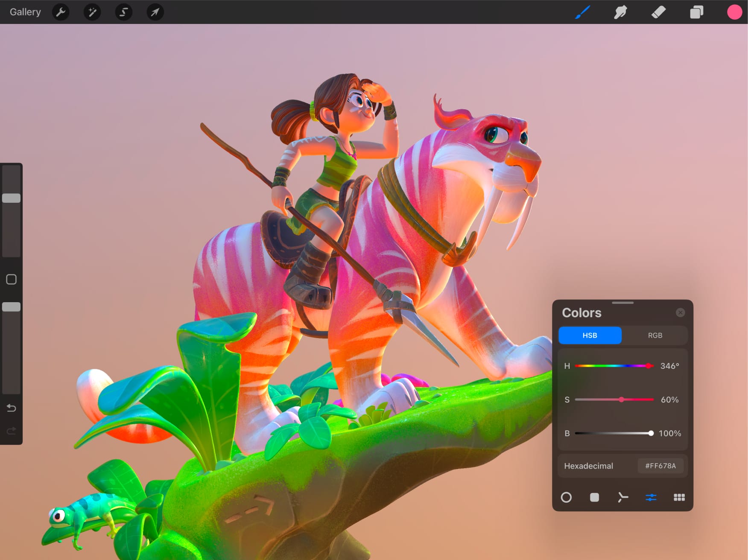Switch to the Classic color square mode
The height and width of the screenshot is (560, 748).
point(594,497)
